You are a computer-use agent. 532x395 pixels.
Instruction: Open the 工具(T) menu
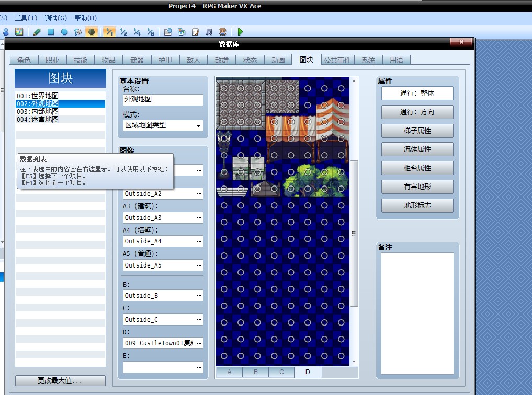click(26, 18)
